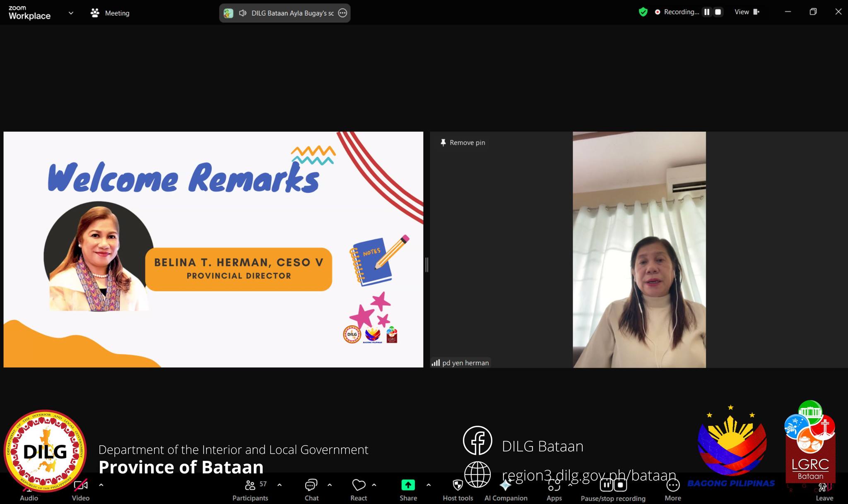Restore down the Zoom window
This screenshot has height=504, width=848.
813,12
